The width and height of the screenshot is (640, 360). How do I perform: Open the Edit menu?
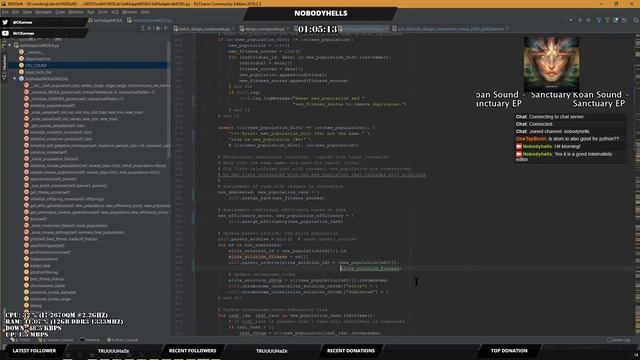pos(15,12)
